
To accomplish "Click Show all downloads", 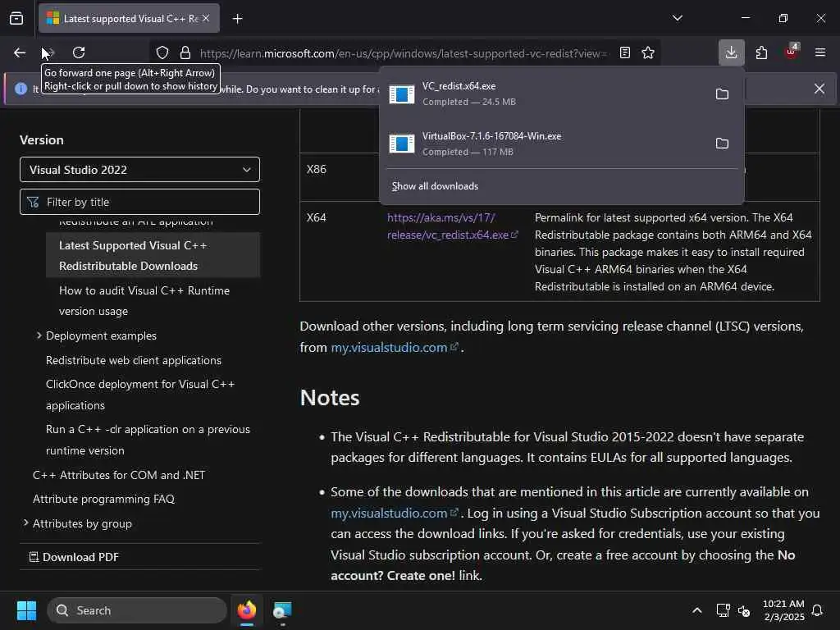I will click(435, 186).
